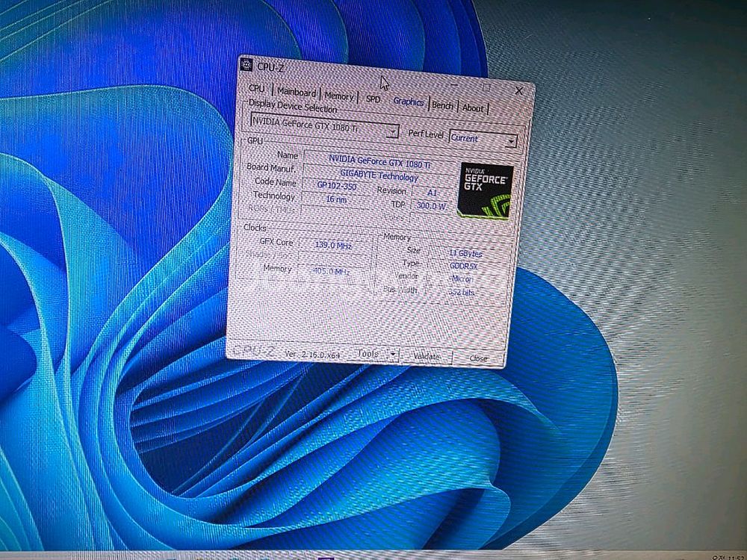Show the About tab
The height and width of the screenshot is (560, 747).
473,108
